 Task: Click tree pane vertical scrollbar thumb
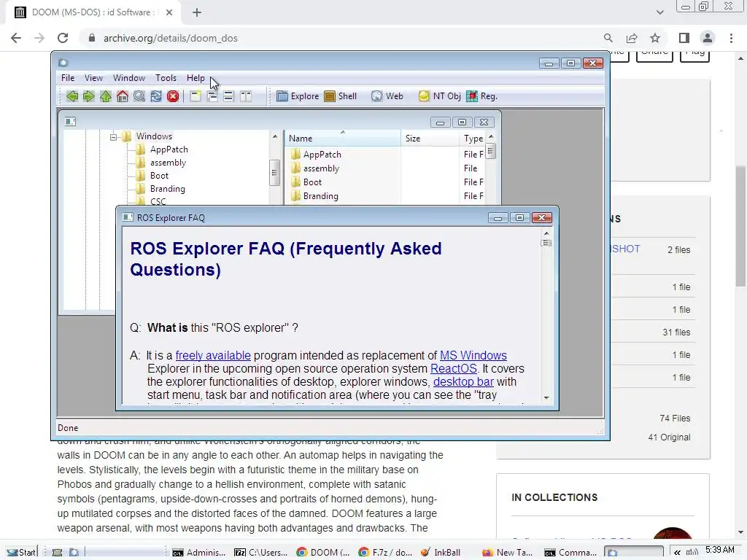[274, 172]
